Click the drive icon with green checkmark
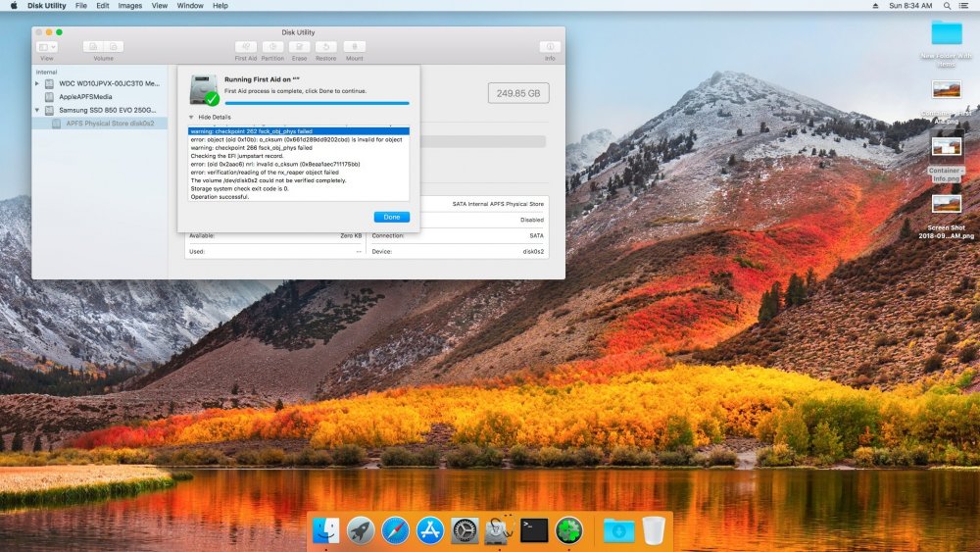 pos(204,90)
